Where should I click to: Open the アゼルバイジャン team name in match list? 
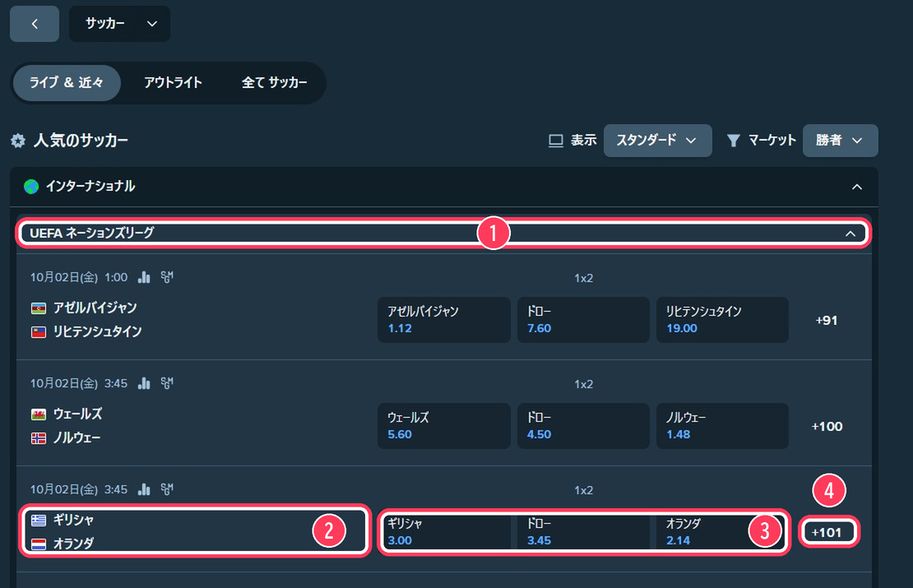pos(95,308)
